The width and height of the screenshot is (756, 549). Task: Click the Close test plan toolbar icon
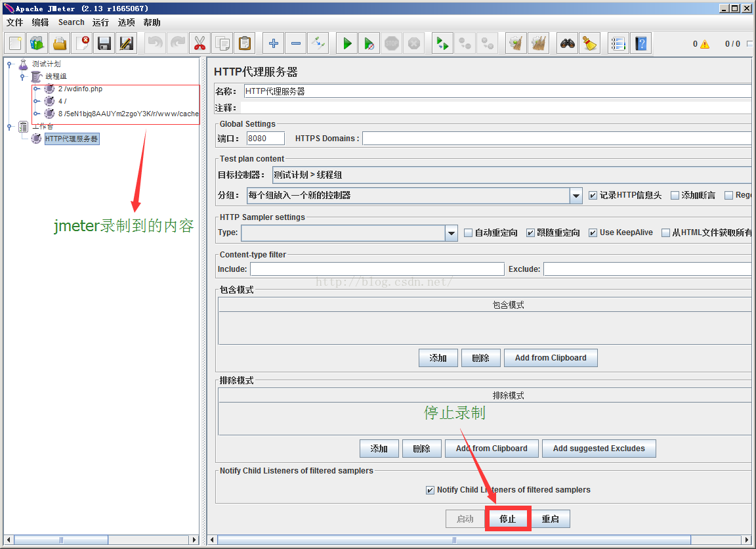[x=82, y=43]
